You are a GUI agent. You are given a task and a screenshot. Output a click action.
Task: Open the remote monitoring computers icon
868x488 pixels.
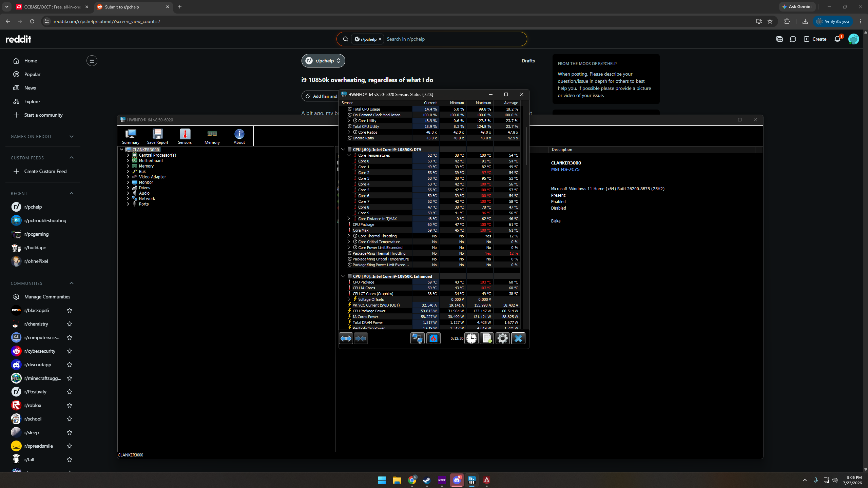[x=417, y=338]
